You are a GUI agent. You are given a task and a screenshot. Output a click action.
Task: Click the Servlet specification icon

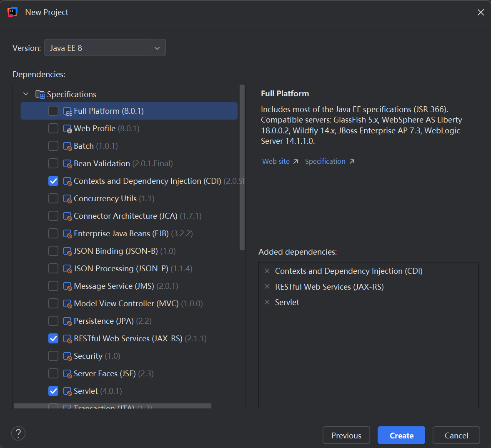68,392
